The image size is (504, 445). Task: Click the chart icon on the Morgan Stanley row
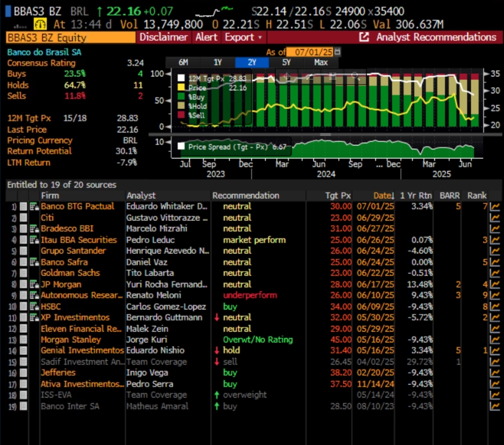tap(495, 340)
